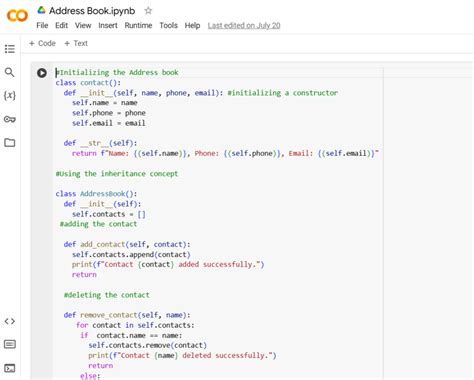Open the variables inspector panel

pyautogui.click(x=10, y=96)
